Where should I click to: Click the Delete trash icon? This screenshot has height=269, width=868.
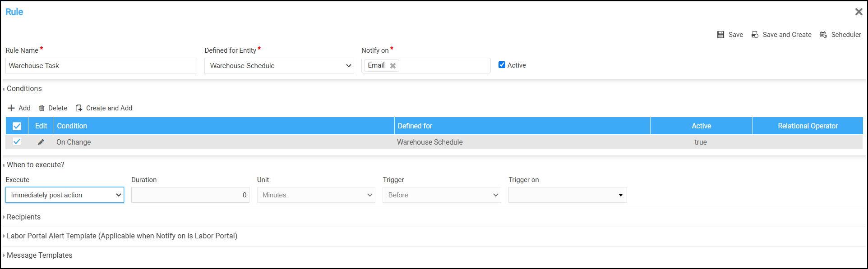tap(42, 108)
